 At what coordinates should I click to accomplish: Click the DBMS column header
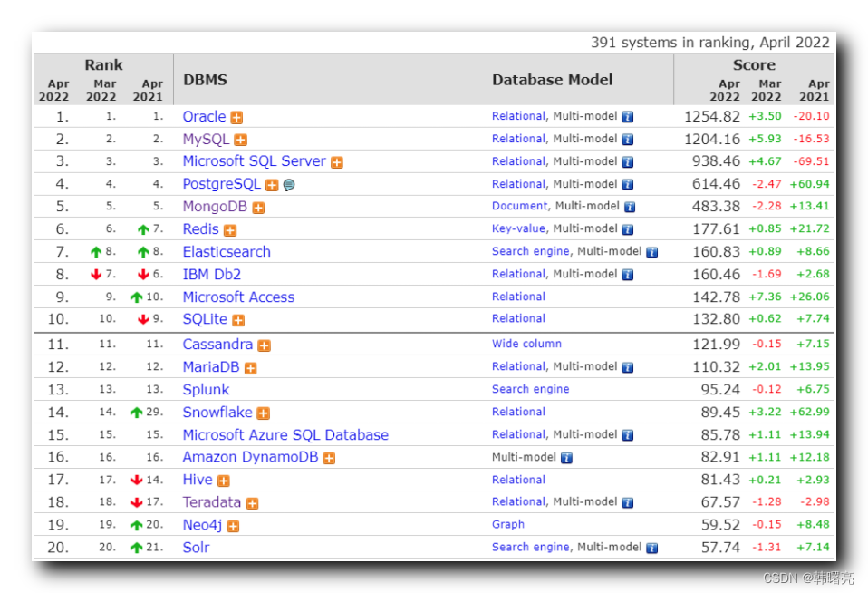pos(205,80)
